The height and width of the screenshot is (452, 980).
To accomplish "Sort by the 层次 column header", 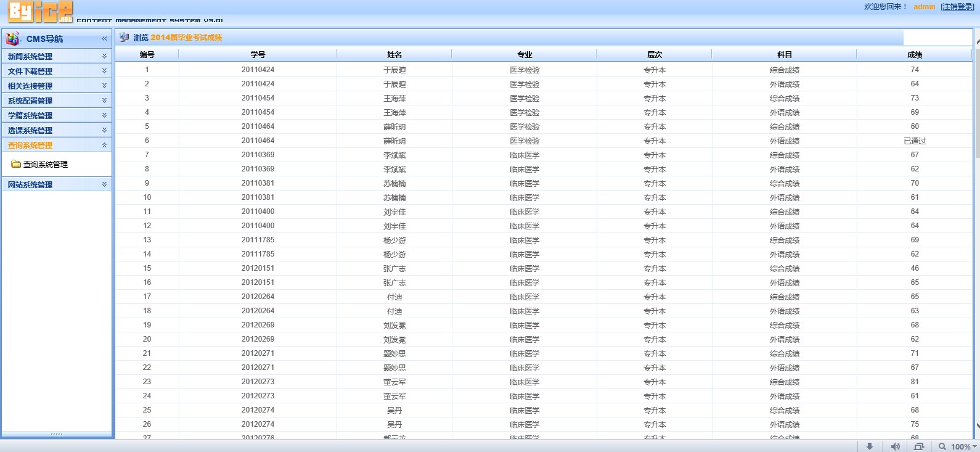I will pos(655,55).
